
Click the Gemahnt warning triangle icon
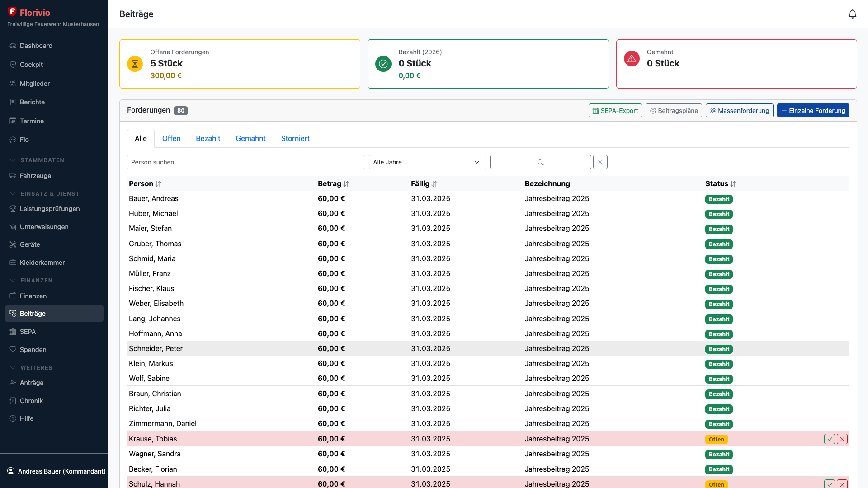point(632,59)
